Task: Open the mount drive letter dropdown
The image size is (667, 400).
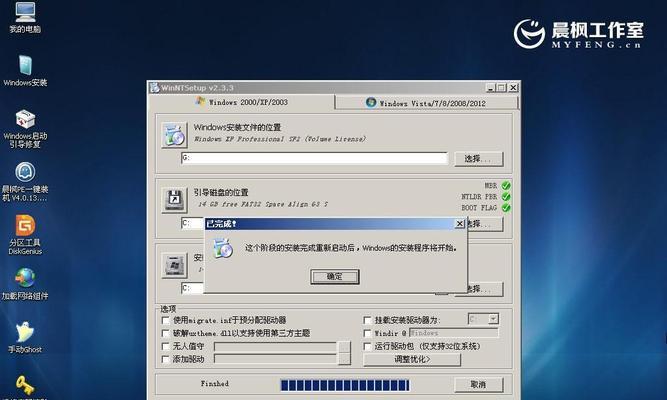Action: [x=493, y=319]
